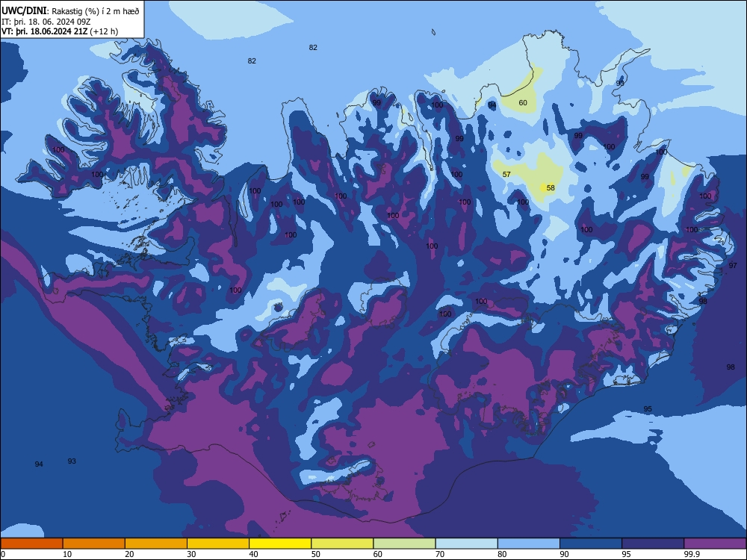The width and height of the screenshot is (747, 560).
Task: Click the 'IT: þri. 18. 06. 2024 09Z' line
Action: (46, 22)
